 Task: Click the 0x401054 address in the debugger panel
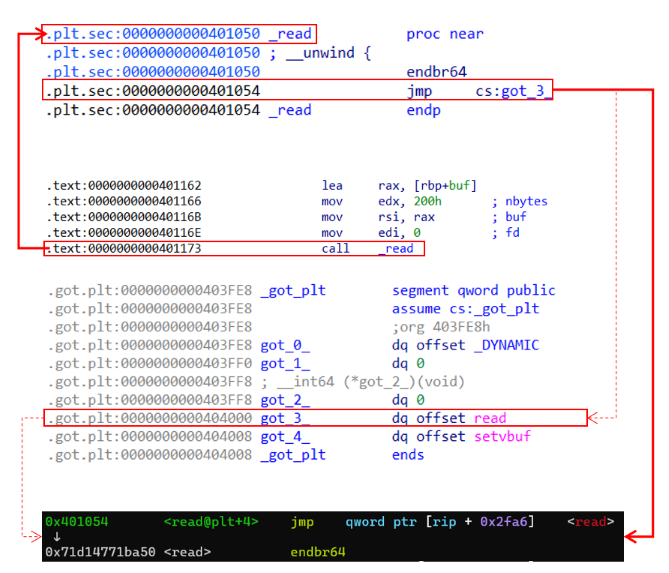(x=77, y=522)
